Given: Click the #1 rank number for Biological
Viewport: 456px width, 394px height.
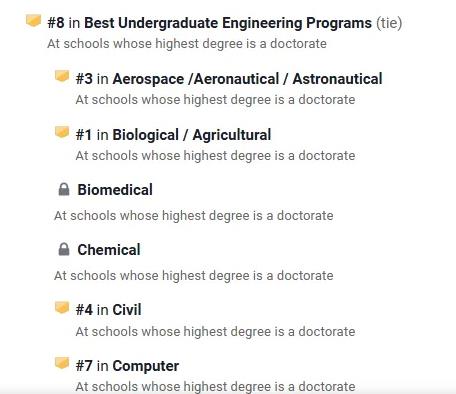Looking at the screenshot, I should coord(84,135).
